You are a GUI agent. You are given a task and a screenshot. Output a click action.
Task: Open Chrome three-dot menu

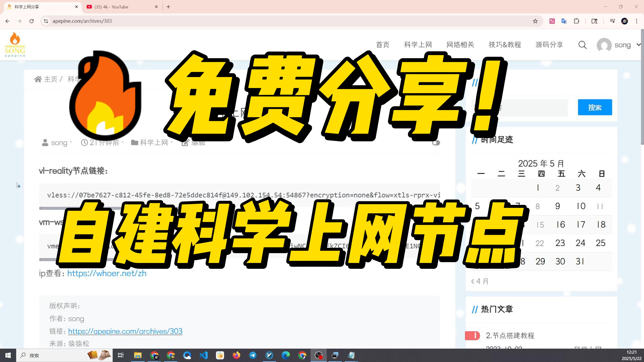(x=636, y=21)
